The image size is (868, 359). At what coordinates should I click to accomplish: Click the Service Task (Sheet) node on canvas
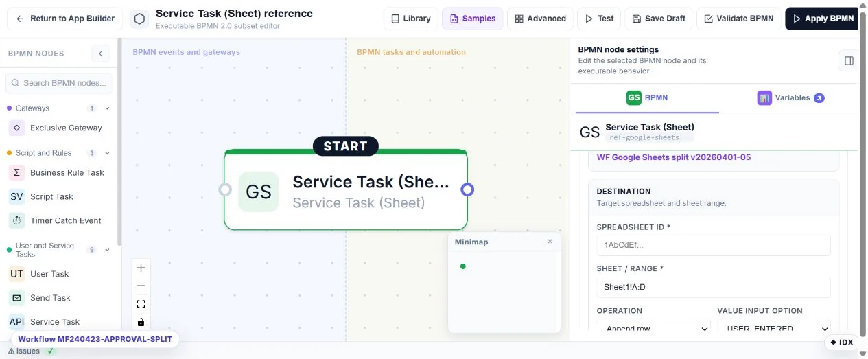tap(346, 190)
